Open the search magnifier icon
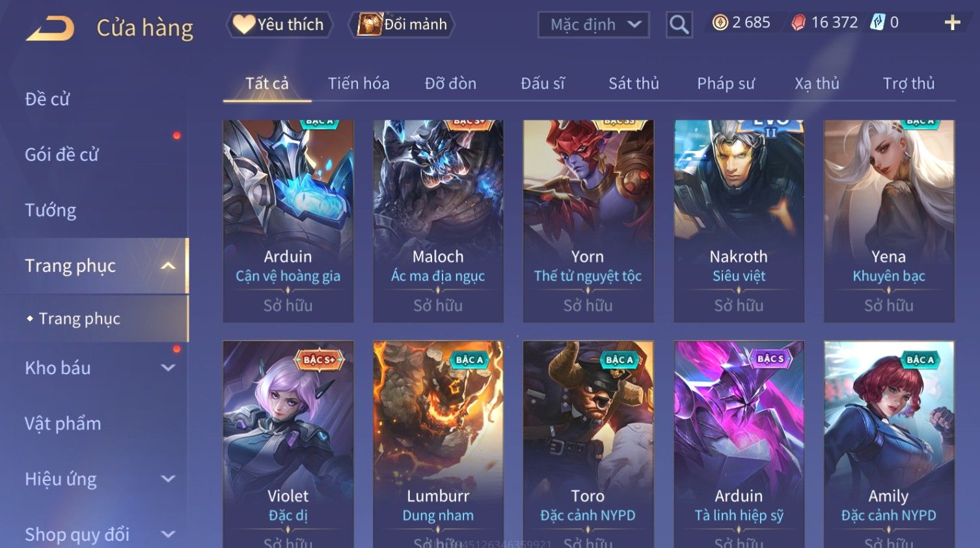Viewport: 980px width, 548px height. click(679, 25)
